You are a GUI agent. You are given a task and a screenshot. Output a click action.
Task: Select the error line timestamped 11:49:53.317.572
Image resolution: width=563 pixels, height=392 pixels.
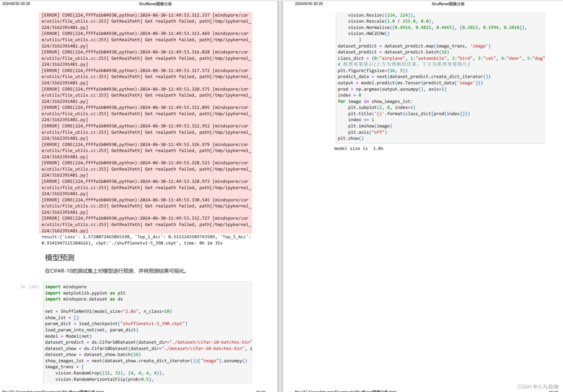tap(145, 71)
